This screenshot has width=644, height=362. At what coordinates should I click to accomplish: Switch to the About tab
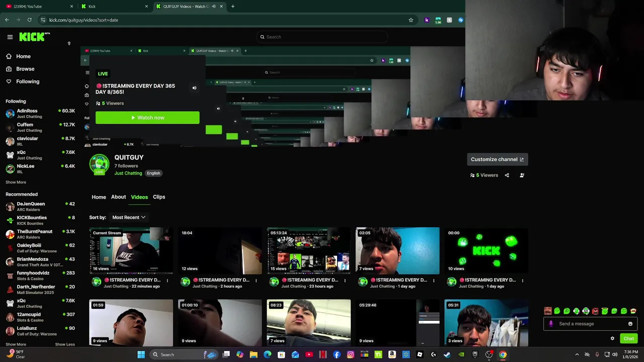pyautogui.click(x=118, y=197)
